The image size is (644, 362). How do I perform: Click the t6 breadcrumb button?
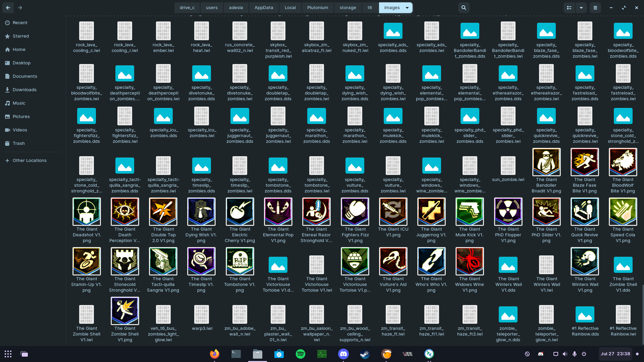point(370,7)
